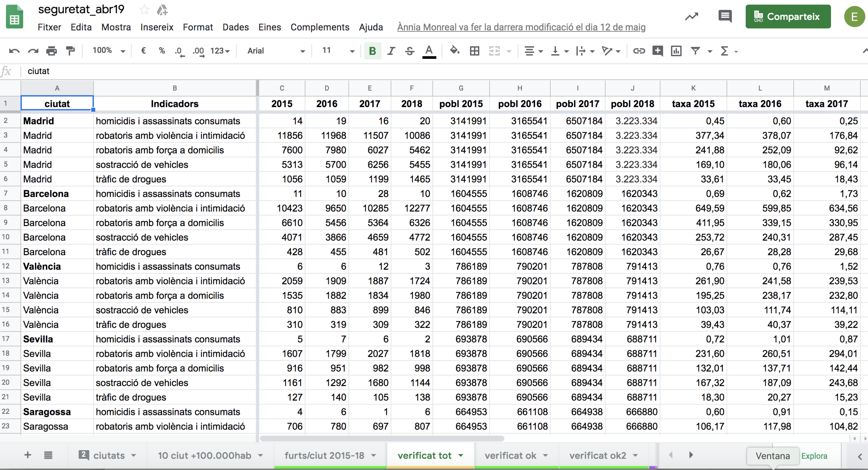Click the undo arrow icon
This screenshot has height=470, width=868.
[14, 51]
